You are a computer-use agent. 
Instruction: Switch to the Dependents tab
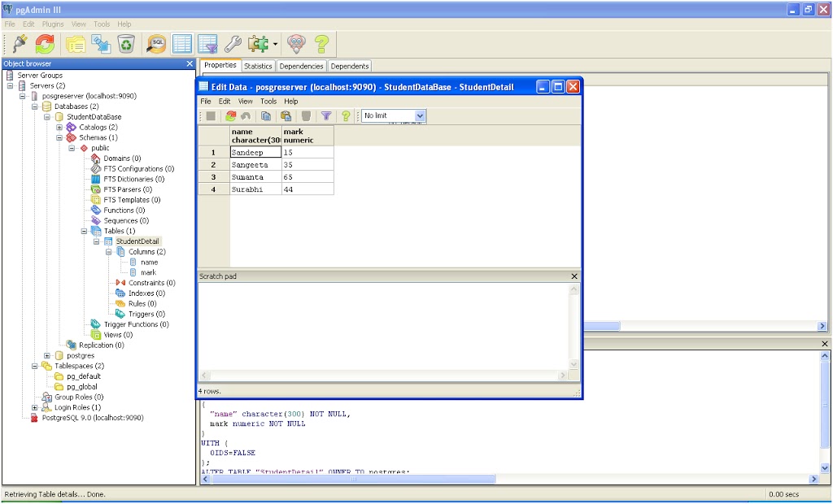350,66
